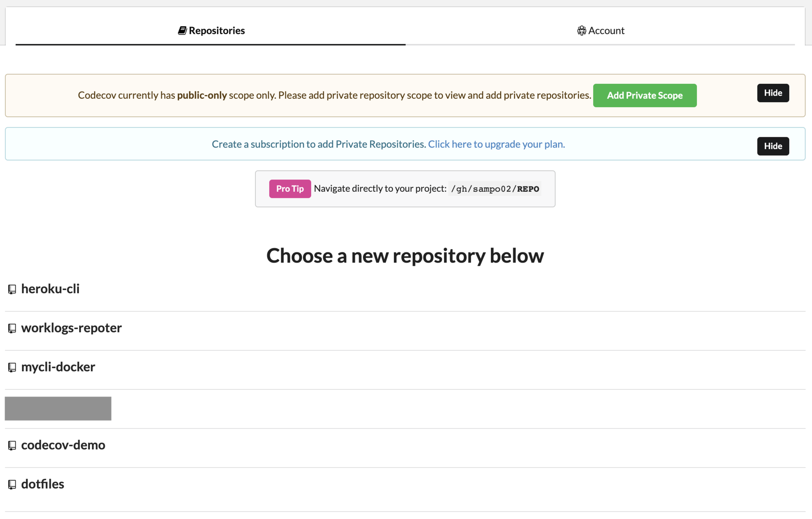Click the /gh/sampo02/REPO path snippet

pyautogui.click(x=495, y=189)
